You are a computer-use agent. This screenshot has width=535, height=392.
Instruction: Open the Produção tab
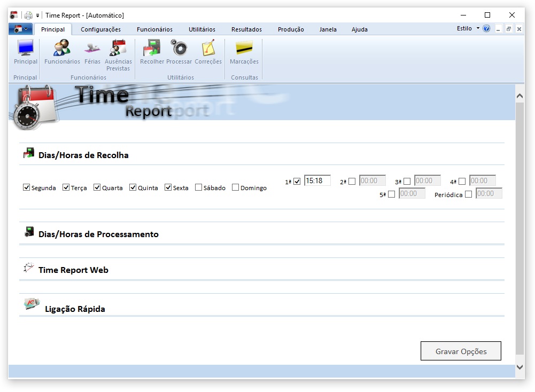point(291,29)
